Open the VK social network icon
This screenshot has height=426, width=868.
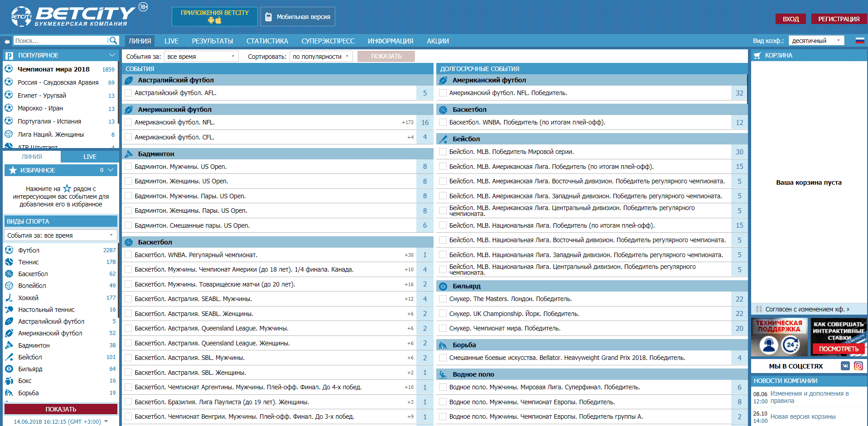point(845,366)
